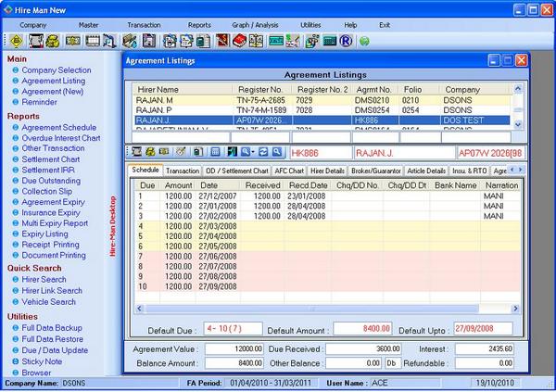Open the Master menu
556x392 pixels.
[x=88, y=25]
